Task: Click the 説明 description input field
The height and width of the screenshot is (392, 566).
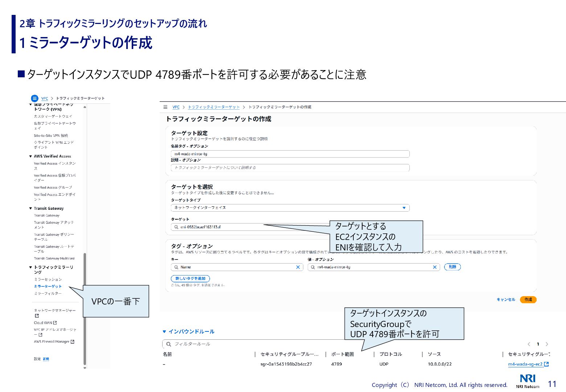Action: 290,168
